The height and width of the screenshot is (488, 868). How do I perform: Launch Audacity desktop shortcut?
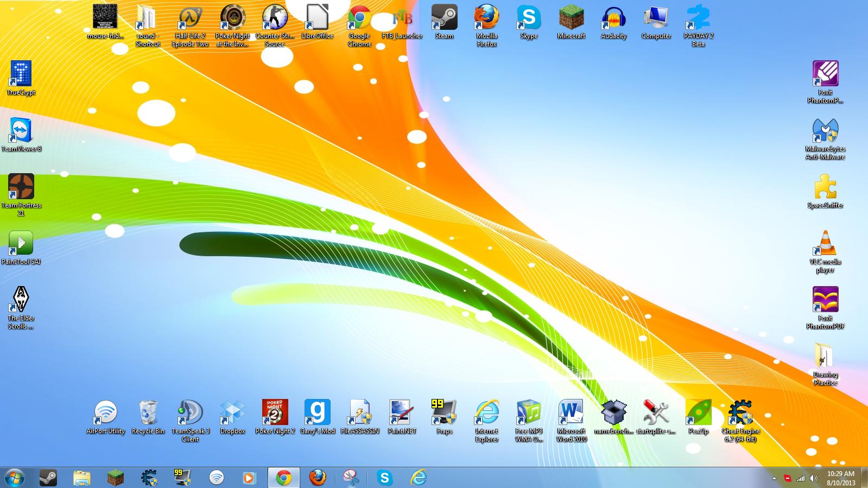click(613, 22)
